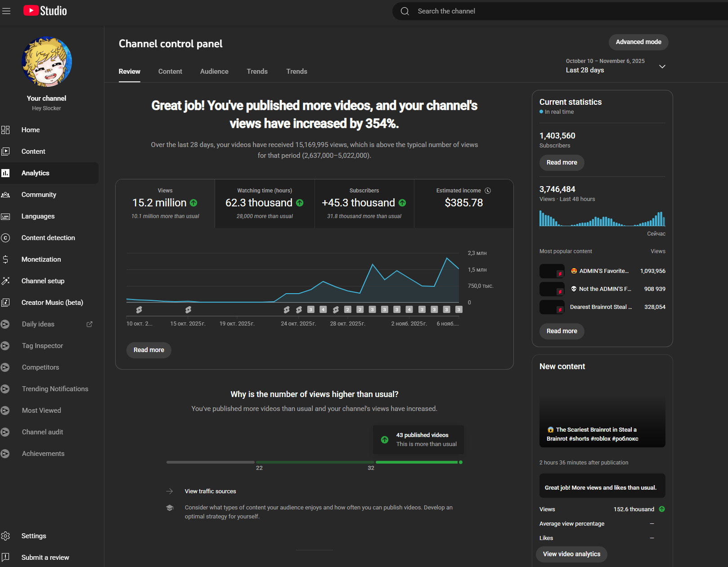The width and height of the screenshot is (728, 567).
Task: Click the Channel setup wand icon
Action: pyautogui.click(x=5, y=281)
